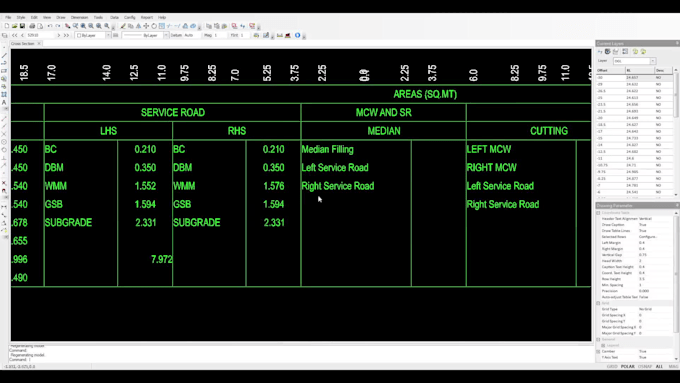The width and height of the screenshot is (680, 383).
Task: Click the blue information icon
Action: coord(298,35)
